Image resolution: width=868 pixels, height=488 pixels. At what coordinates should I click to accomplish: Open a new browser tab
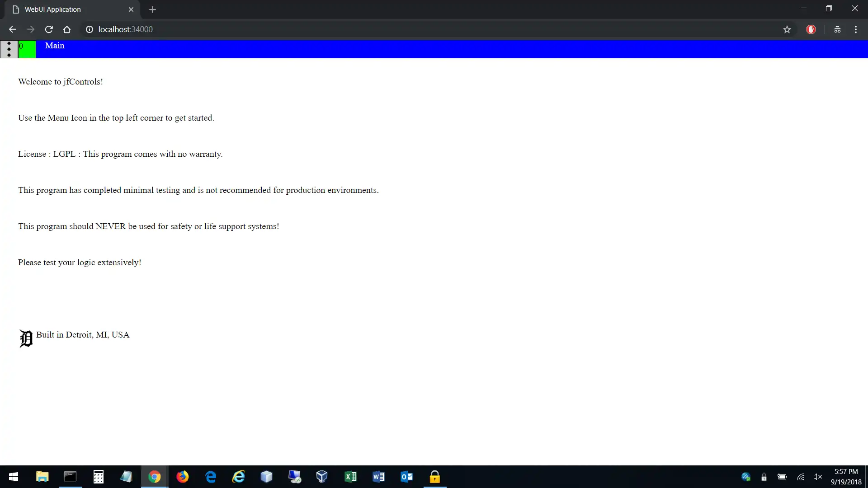[x=152, y=9]
